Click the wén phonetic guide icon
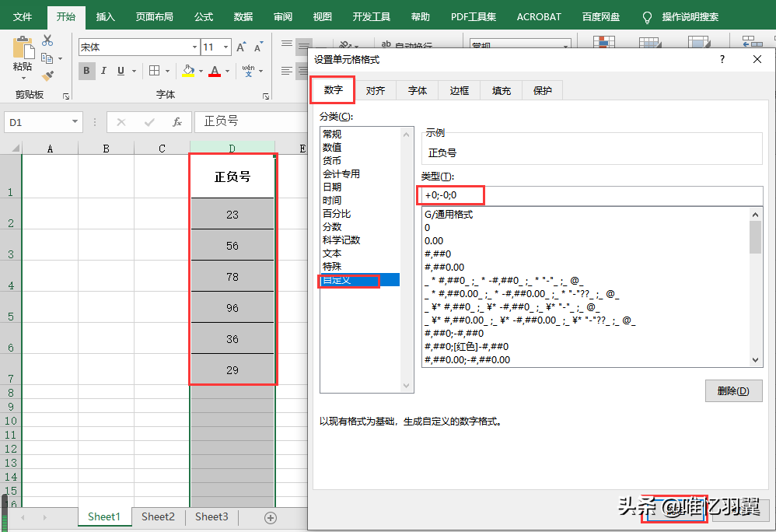 [x=249, y=71]
